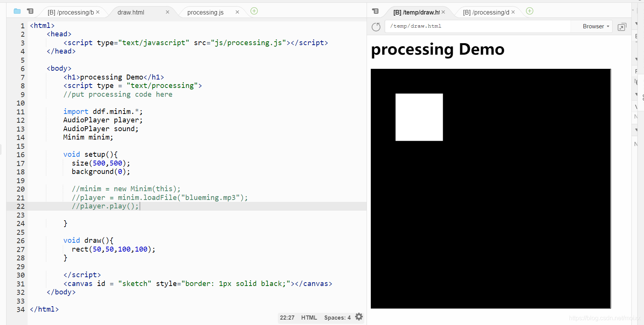Change the HTML language mode in the status bar
The image size is (644, 325).
[x=309, y=318]
